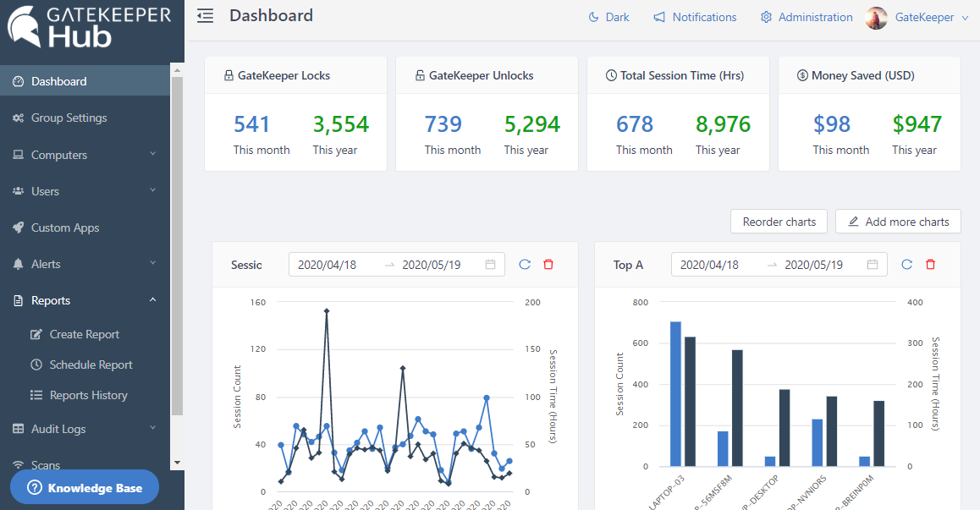Go to Custom Apps
The image size is (980, 510).
(65, 228)
